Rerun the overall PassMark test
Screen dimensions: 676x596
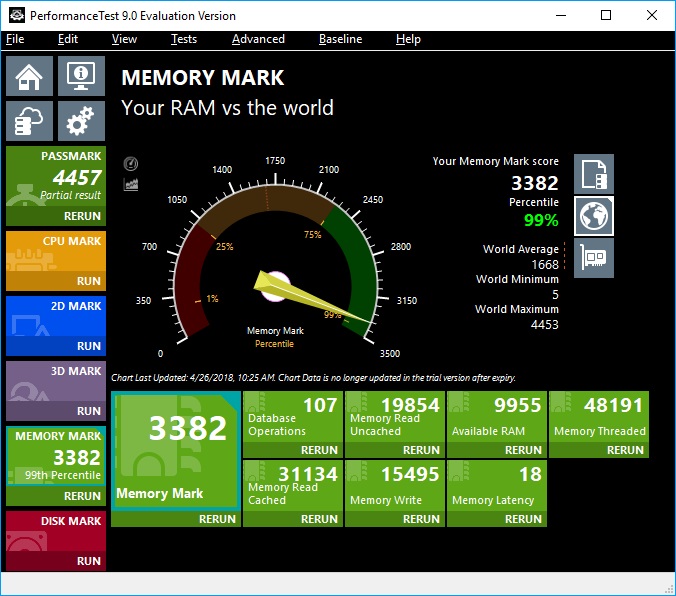click(83, 216)
